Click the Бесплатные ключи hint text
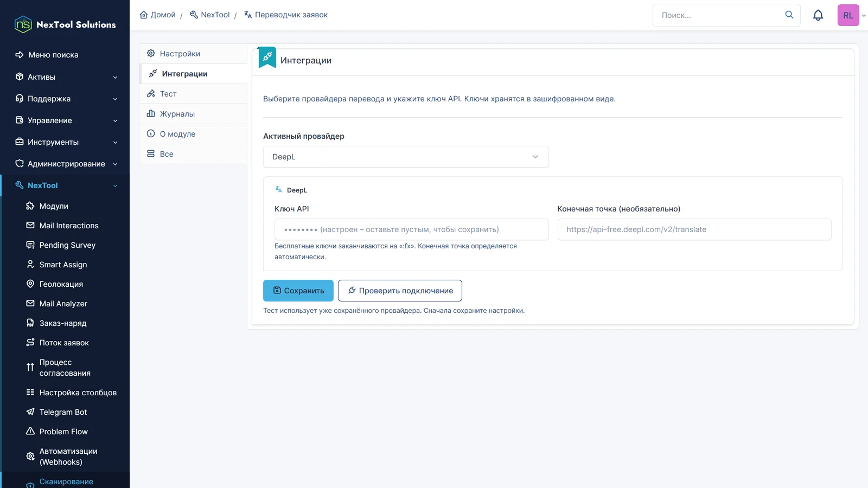The image size is (868, 488). (395, 252)
